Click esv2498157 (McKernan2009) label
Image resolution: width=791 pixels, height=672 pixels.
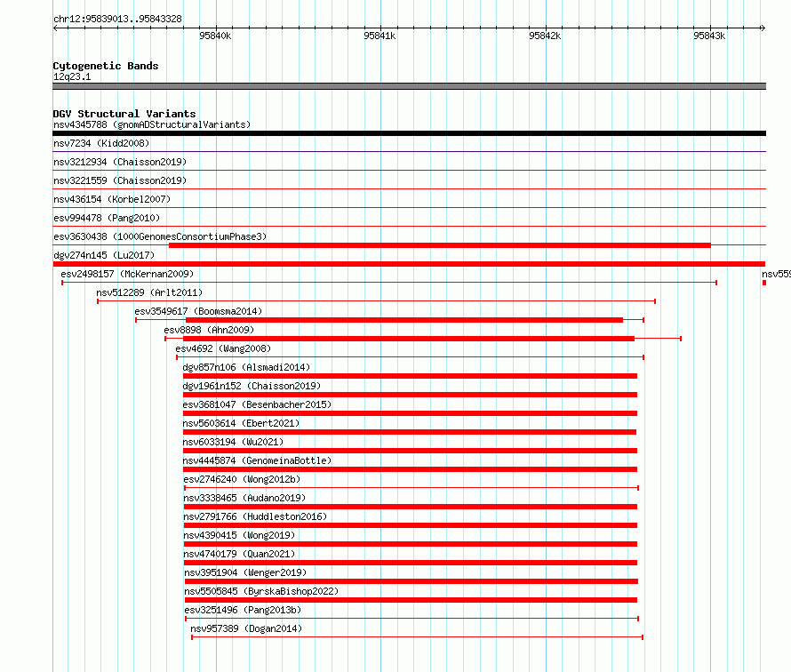(127, 274)
